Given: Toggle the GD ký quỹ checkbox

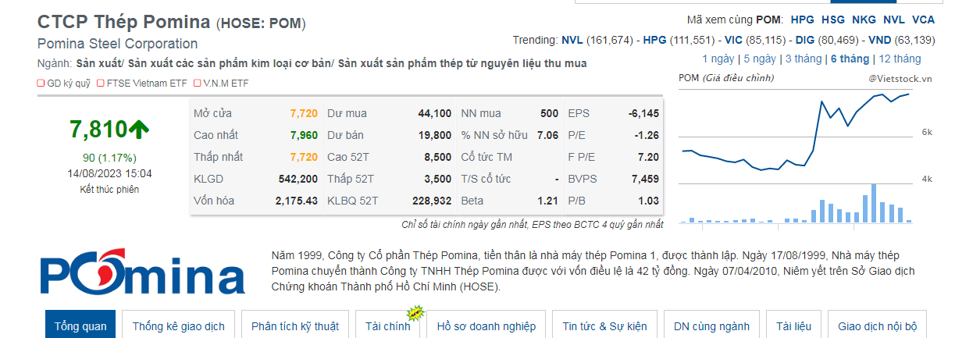Looking at the screenshot, I should pyautogui.click(x=41, y=83).
